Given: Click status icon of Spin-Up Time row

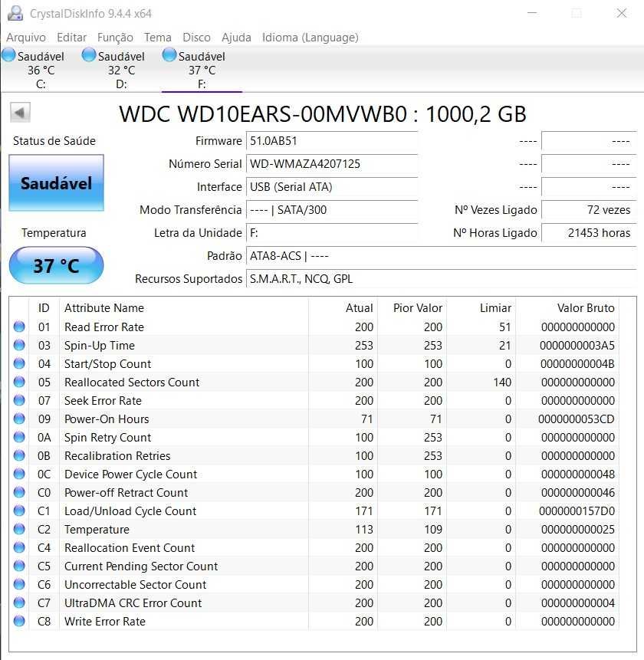Looking at the screenshot, I should 19,345.
